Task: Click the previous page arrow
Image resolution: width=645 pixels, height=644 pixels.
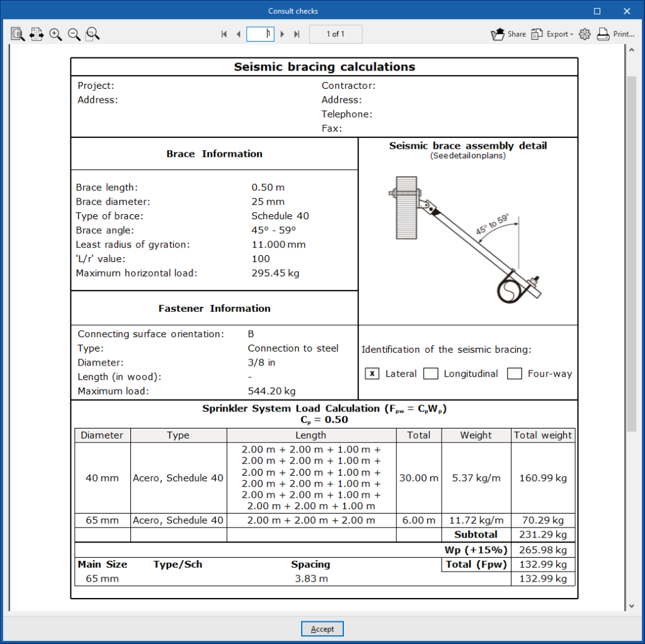Action: pyautogui.click(x=238, y=34)
